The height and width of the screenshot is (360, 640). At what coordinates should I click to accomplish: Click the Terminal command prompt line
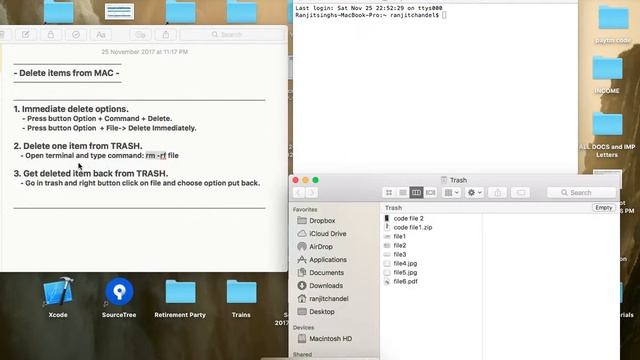[370, 15]
